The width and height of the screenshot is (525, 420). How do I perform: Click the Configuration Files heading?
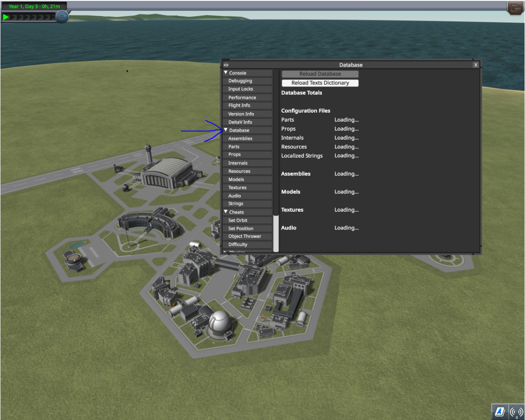(305, 111)
